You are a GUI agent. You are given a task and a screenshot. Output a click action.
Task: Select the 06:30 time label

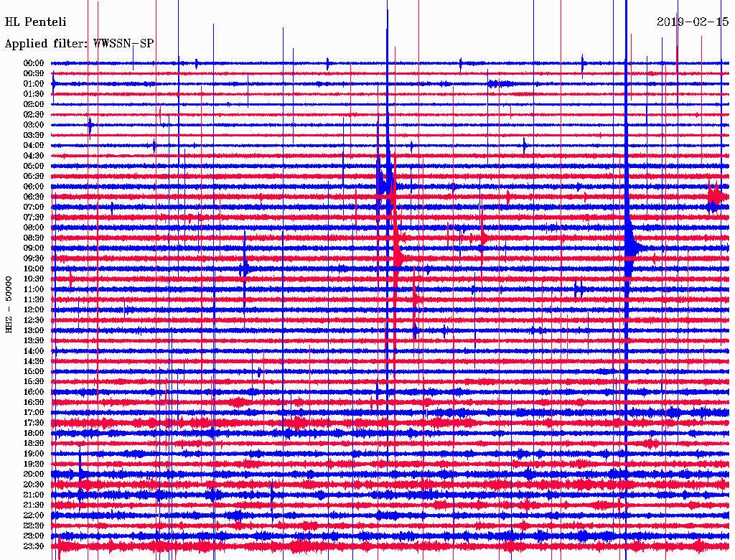coord(34,197)
